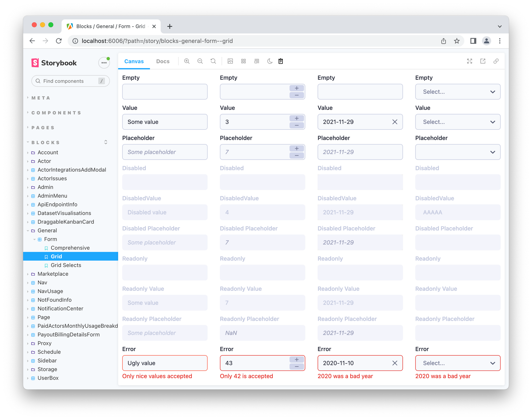532x420 pixels.
Task: Toggle background change image icon
Action: pos(230,61)
